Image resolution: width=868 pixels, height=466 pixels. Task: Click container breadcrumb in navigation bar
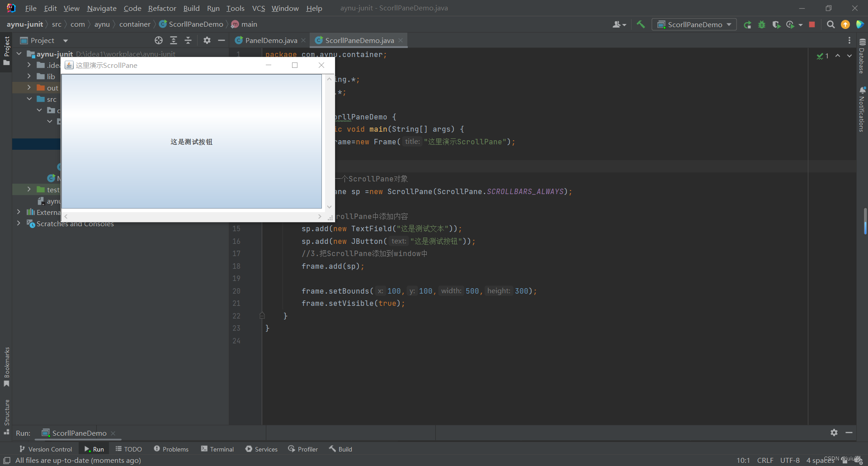pyautogui.click(x=135, y=24)
